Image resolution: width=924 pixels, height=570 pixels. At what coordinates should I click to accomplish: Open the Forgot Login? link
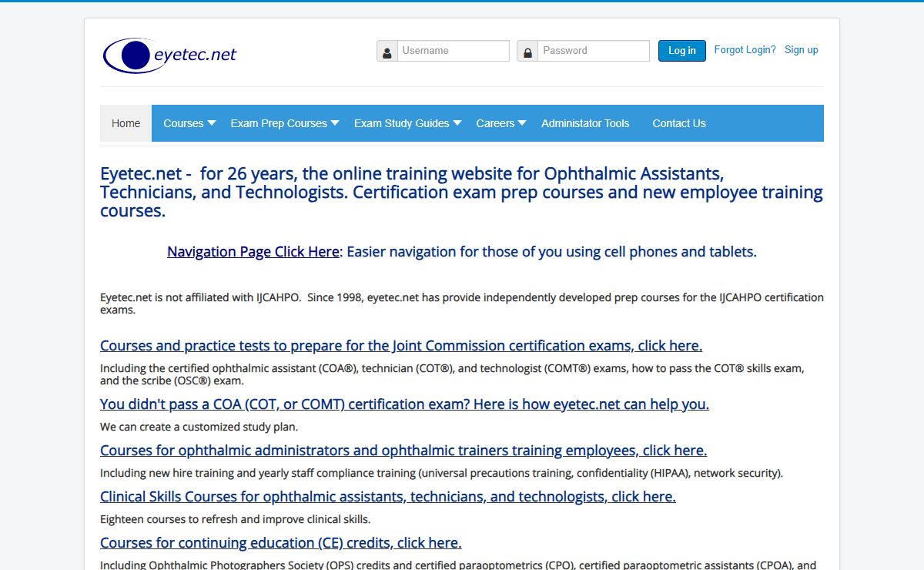pos(745,50)
